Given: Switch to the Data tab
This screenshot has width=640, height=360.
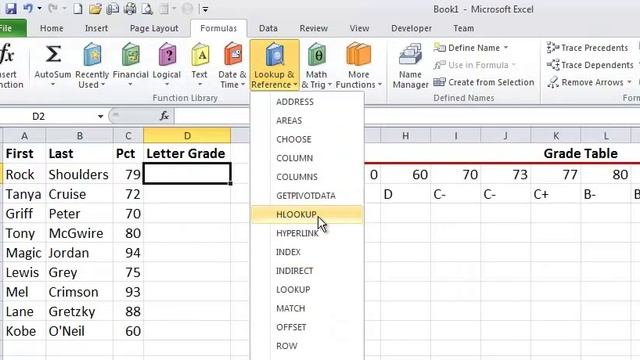Looking at the screenshot, I should [x=268, y=28].
